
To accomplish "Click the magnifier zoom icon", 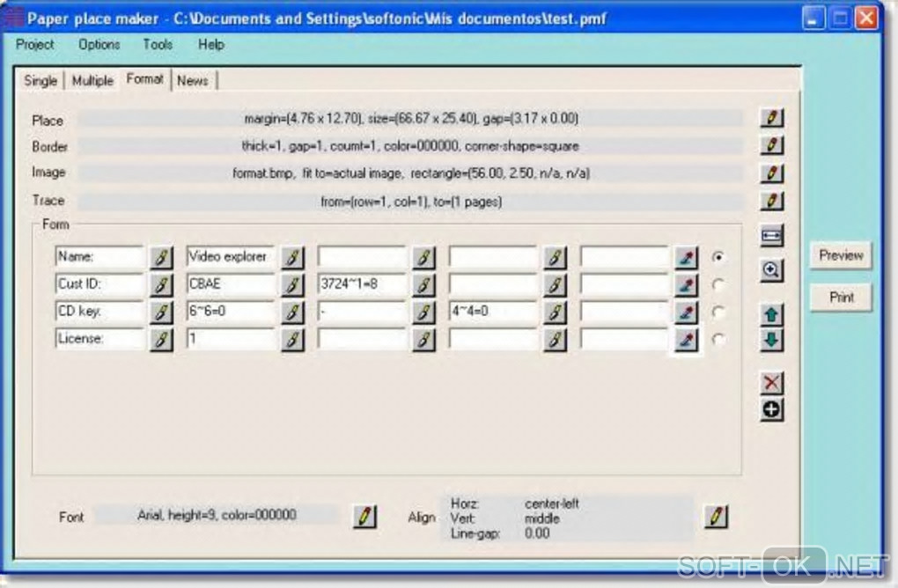I will [771, 270].
